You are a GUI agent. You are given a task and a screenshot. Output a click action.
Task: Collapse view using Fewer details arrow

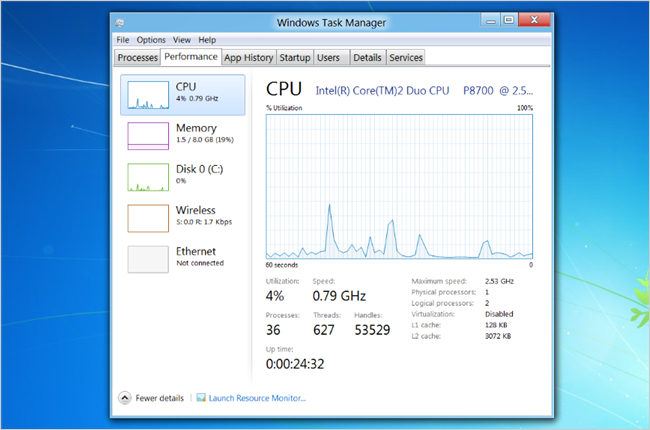point(124,398)
